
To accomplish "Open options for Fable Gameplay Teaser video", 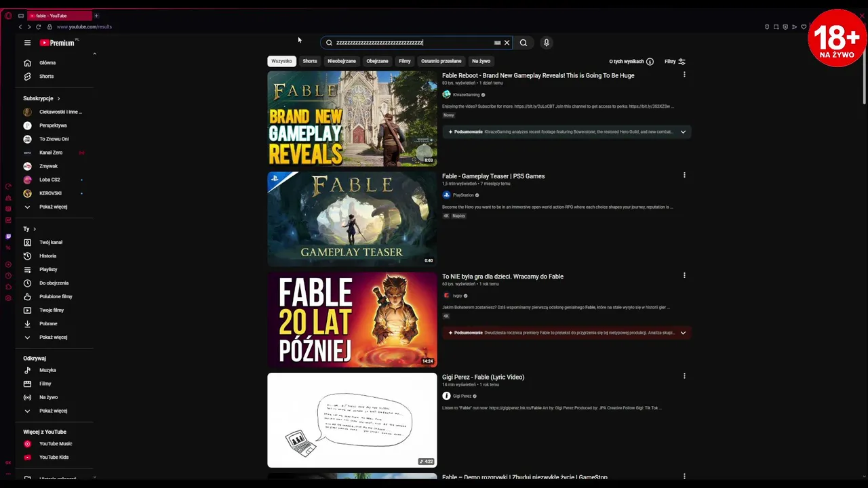I will tap(684, 175).
